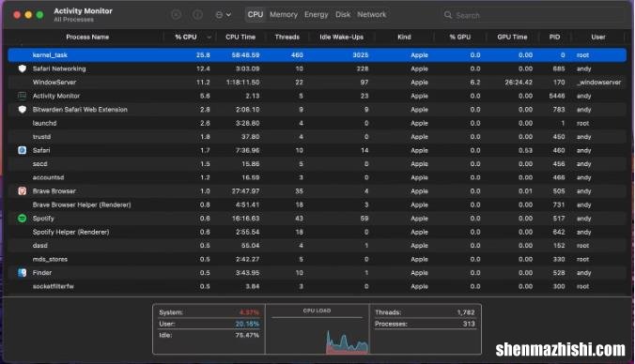Click the Safari Networking process name
The height and width of the screenshot is (364, 635).
[x=59, y=68]
